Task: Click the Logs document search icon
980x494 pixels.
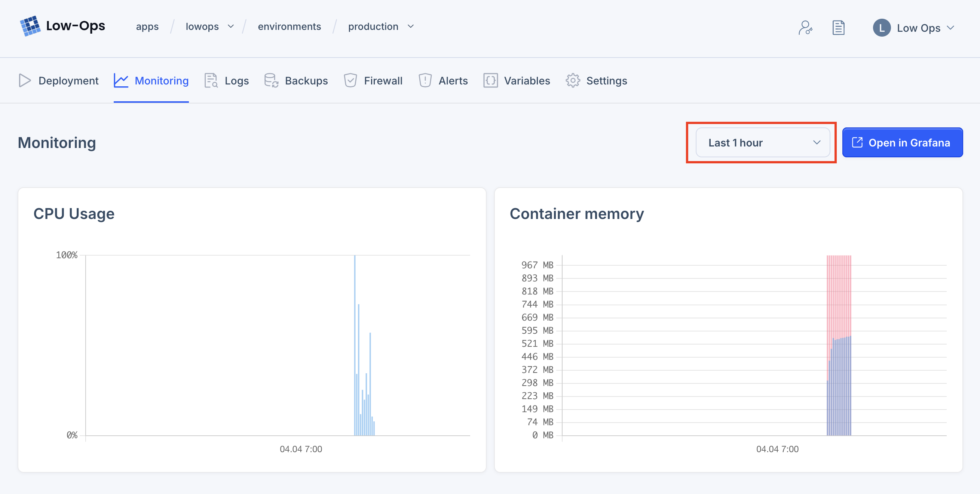Action: pyautogui.click(x=211, y=81)
